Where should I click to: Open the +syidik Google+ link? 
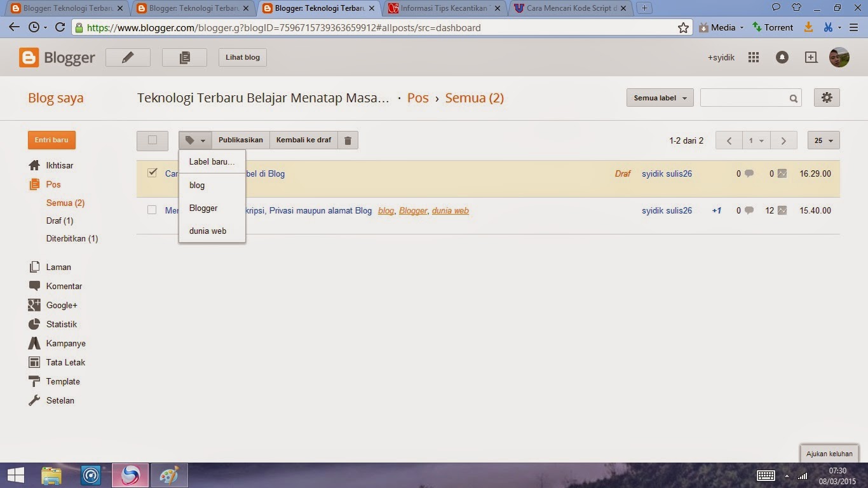click(x=721, y=57)
